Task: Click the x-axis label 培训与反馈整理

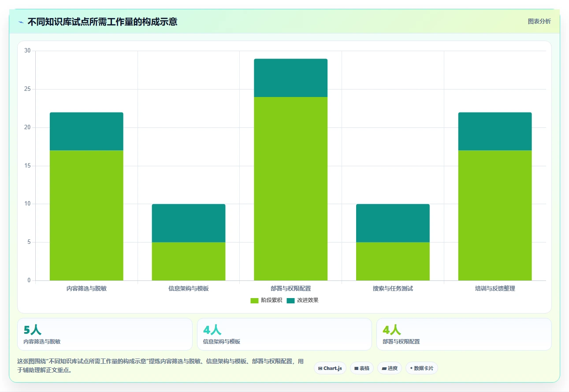Action: (495, 288)
